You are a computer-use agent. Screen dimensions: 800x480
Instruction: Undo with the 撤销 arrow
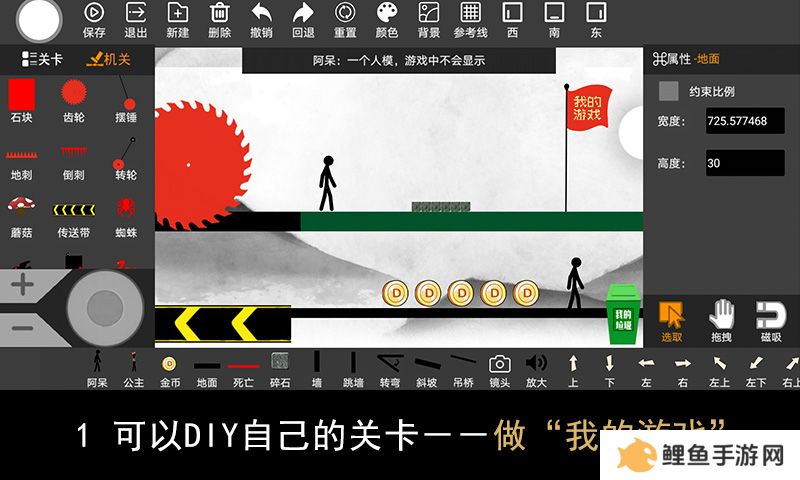coord(261,12)
